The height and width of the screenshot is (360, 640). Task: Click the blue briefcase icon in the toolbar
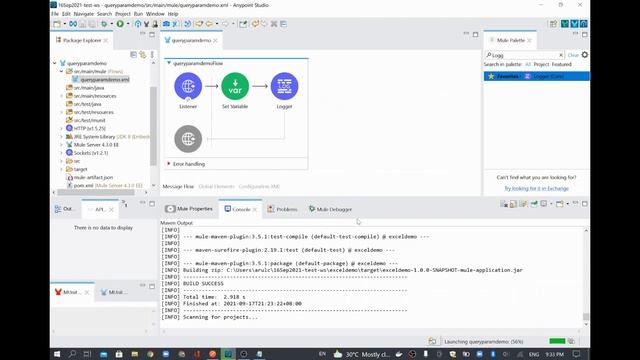(x=166, y=24)
